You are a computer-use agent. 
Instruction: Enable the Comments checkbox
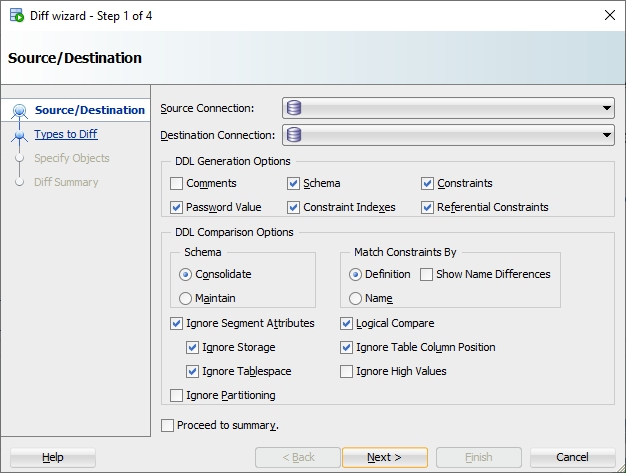[176, 183]
